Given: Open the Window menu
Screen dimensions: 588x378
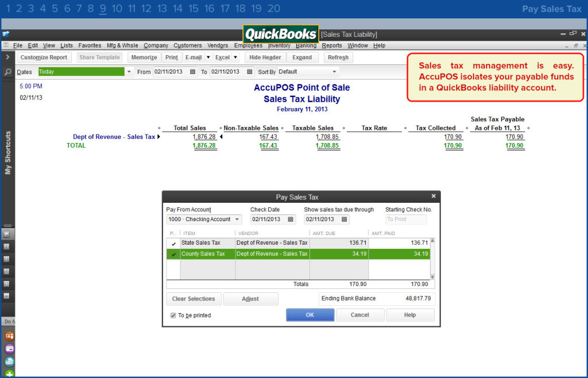Looking at the screenshot, I should (x=358, y=45).
